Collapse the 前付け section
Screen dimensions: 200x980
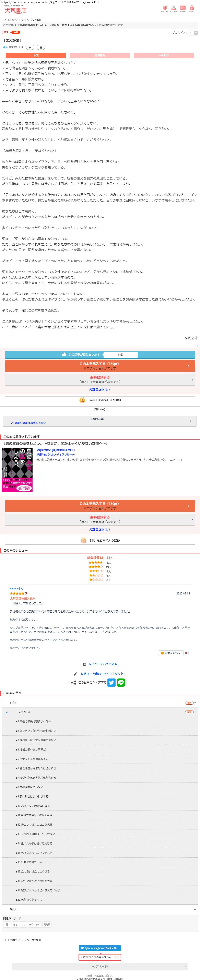(x=100, y=703)
